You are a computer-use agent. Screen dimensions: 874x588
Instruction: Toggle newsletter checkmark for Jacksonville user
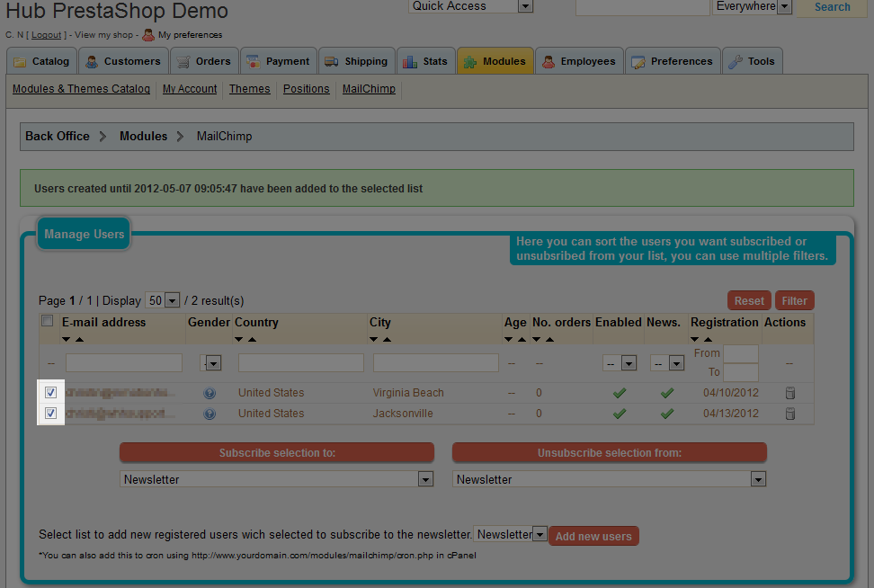666,414
